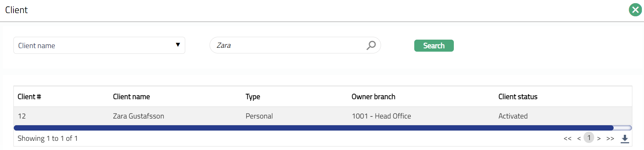This screenshot has height=150, width=644.
Task: Click client number 12 in the results
Action: point(22,116)
